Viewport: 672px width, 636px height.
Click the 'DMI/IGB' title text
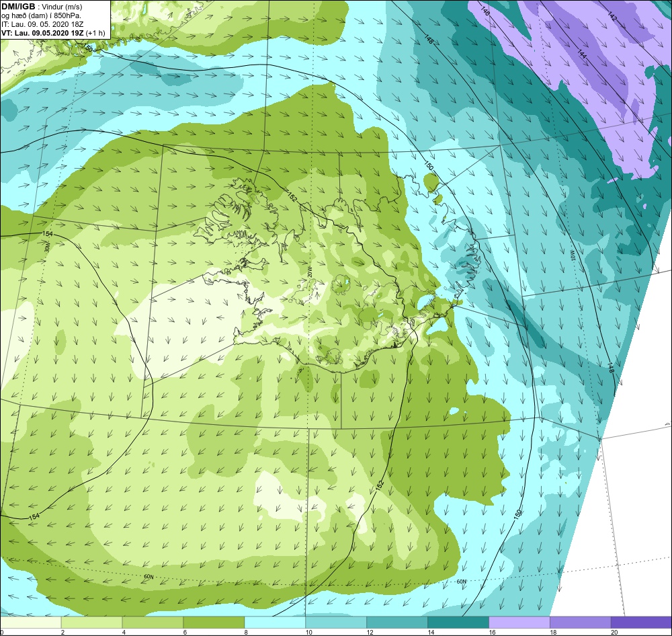point(18,7)
